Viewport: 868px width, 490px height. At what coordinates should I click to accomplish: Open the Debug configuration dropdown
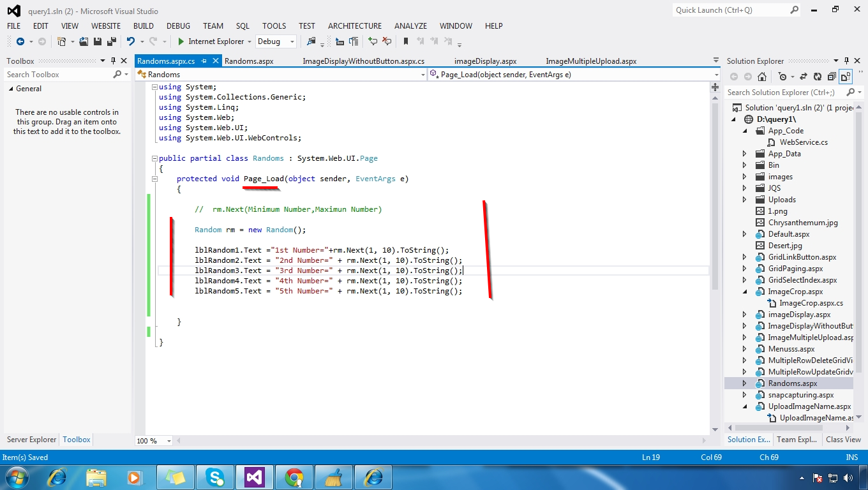pos(290,41)
